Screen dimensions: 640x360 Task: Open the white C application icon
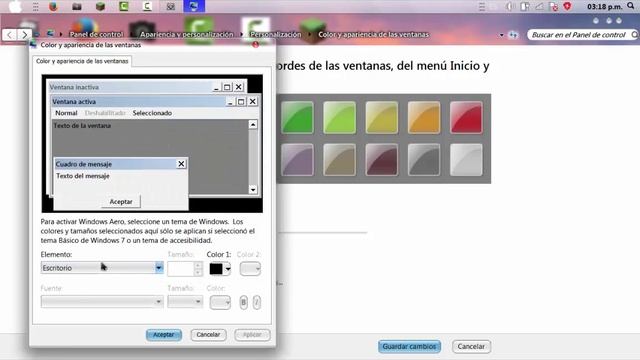pyautogui.click(x=147, y=6)
